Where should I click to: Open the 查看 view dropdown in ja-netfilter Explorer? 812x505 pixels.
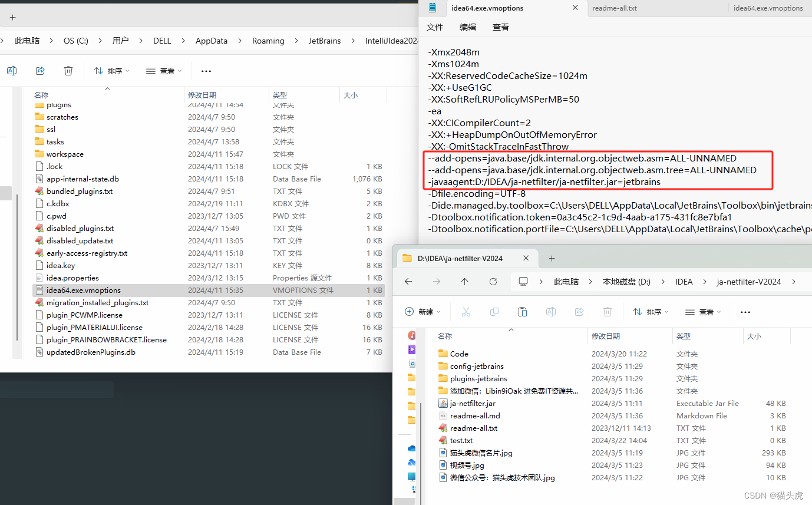click(x=704, y=312)
